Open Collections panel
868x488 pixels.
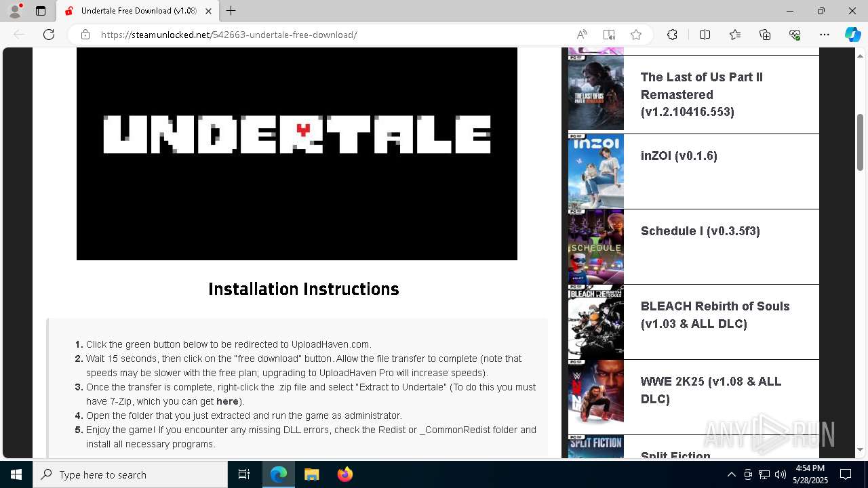pos(765,35)
